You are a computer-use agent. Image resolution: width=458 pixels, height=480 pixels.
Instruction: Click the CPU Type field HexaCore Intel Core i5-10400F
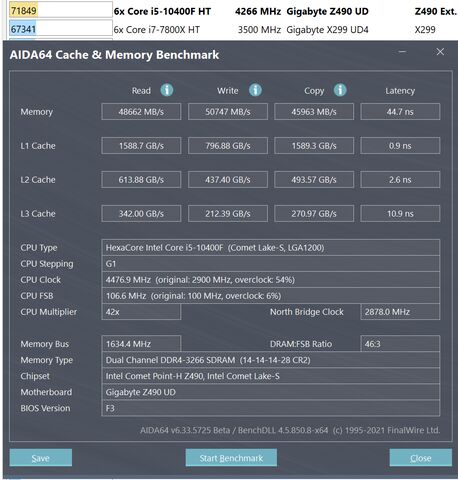271,248
